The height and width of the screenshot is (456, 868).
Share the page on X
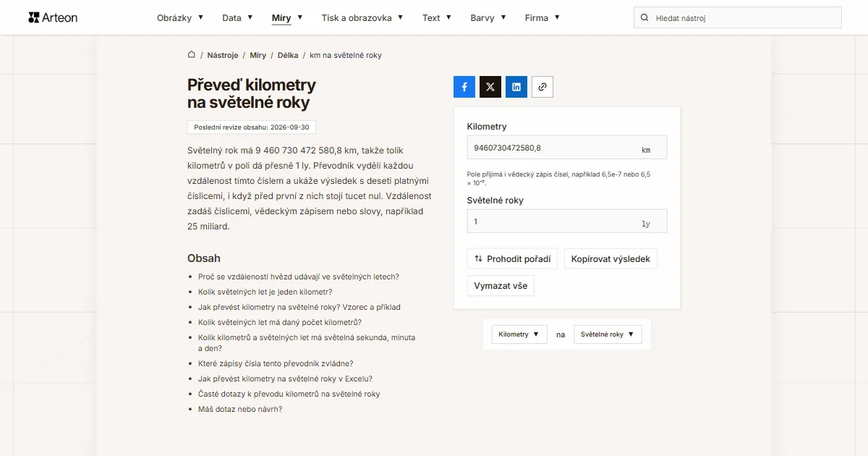(x=490, y=87)
